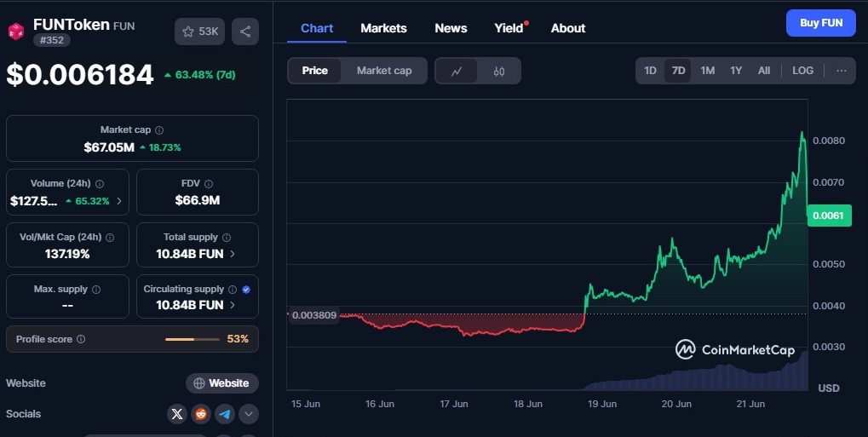Click Circulating supply info icon
This screenshot has width=868, height=437.
click(x=233, y=290)
